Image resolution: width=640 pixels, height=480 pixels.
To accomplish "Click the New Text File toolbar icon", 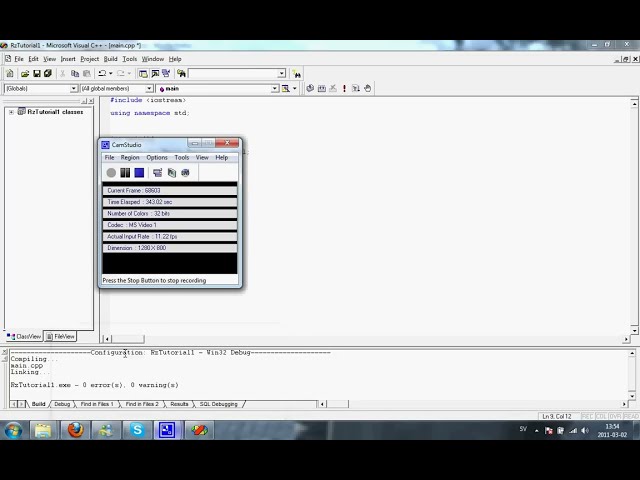I will (x=10, y=73).
